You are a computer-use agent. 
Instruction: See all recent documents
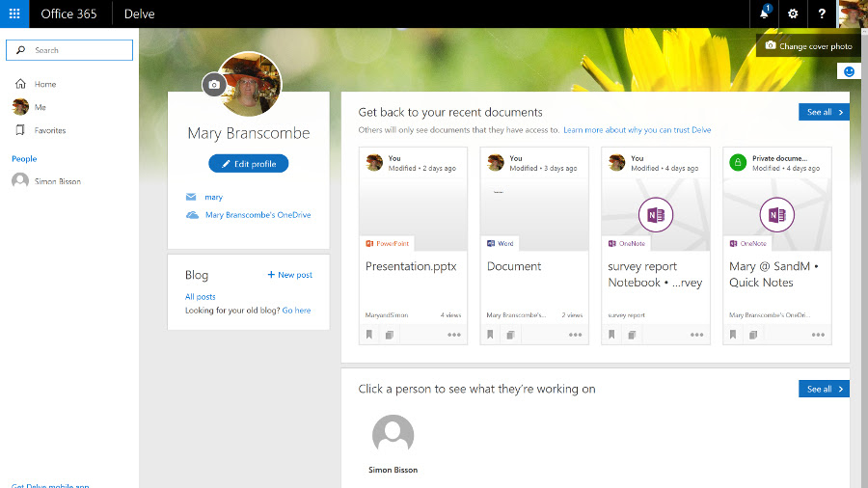[x=824, y=112]
